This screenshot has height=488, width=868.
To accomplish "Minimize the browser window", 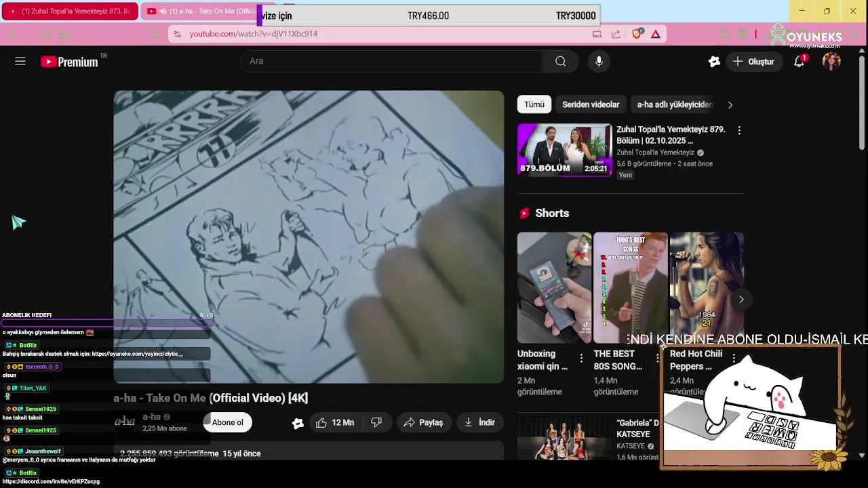I will 802,11.
